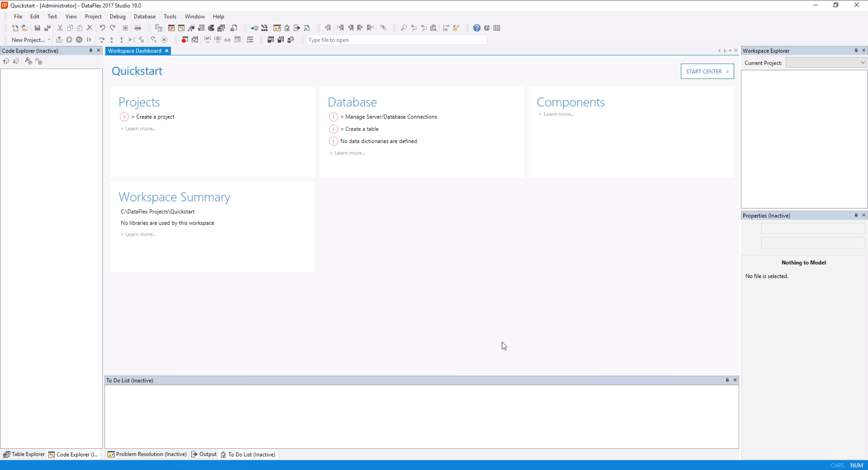Click the Find magnifier icon
Screen dimensions: 868x470
(x=403, y=28)
